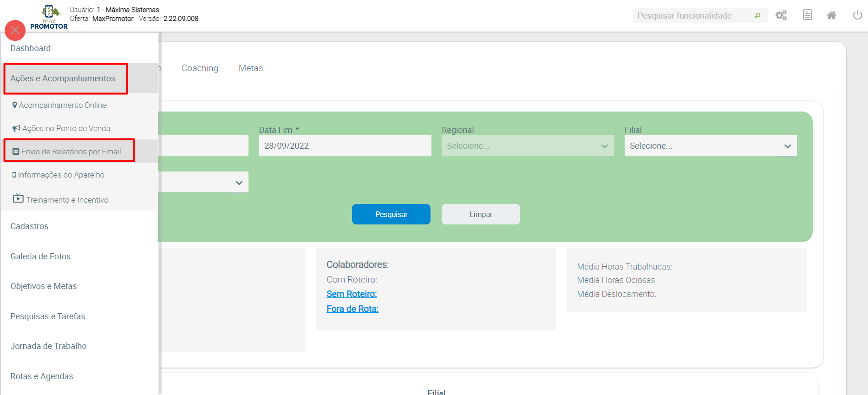Screen dimensions: 868x395
Task: Click the MaxPromotor logo
Action: 49,17
